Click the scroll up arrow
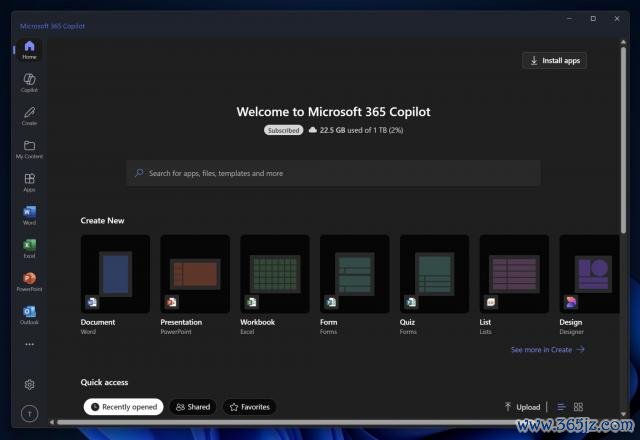This screenshot has height=440, width=640. (623, 42)
